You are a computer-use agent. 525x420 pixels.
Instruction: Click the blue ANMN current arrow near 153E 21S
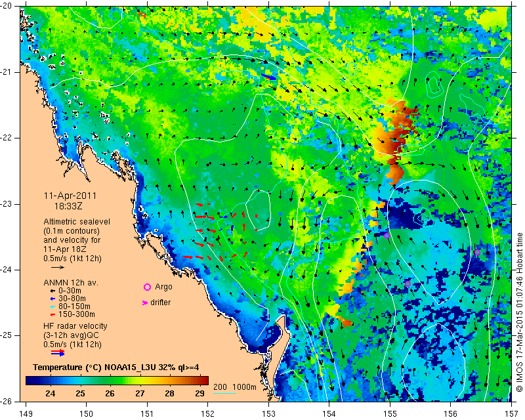coord(269,77)
